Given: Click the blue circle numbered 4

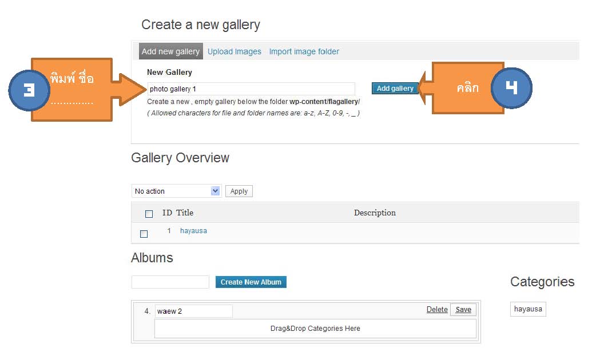Looking at the screenshot, I should 511,88.
